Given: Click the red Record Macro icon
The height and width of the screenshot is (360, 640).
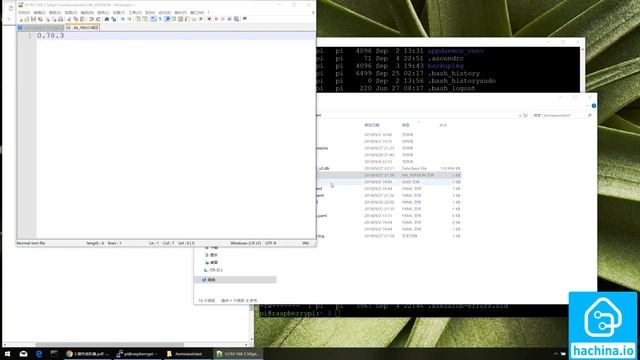Looking at the screenshot, I should click(x=209, y=19).
